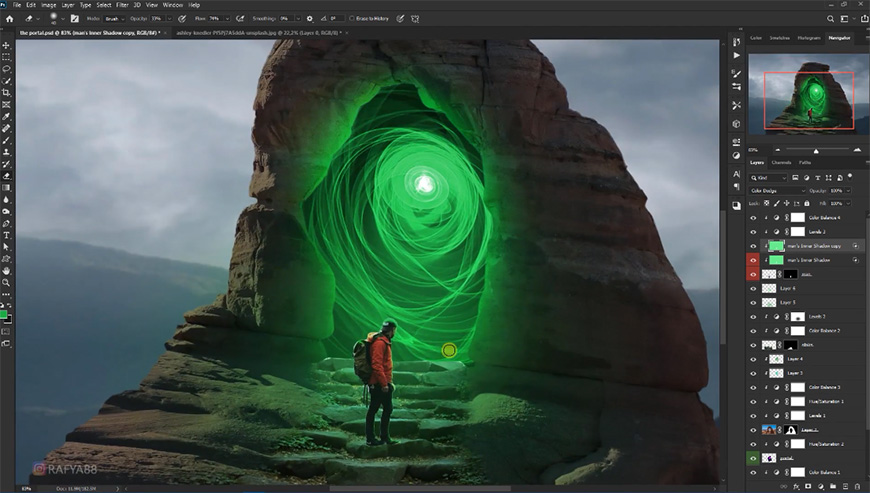Screen dimensions: 870x493
Task: Adjust the Navigator zoom slider
Action: tap(816, 150)
